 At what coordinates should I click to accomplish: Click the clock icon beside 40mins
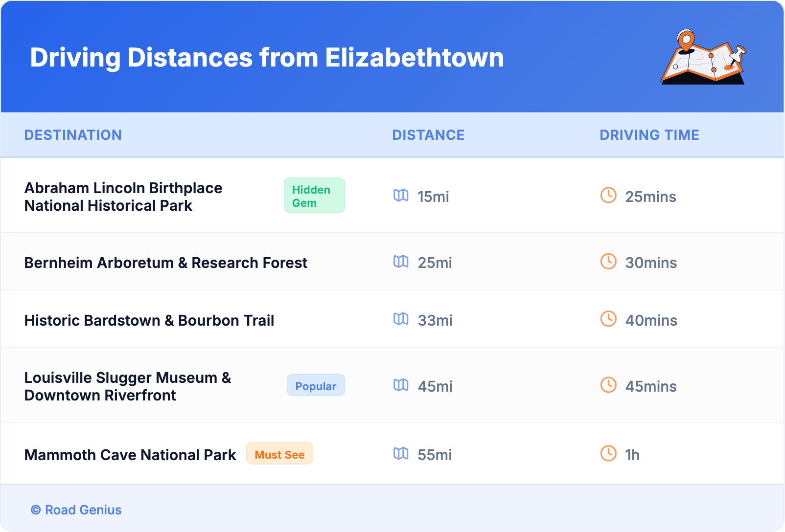pyautogui.click(x=608, y=319)
